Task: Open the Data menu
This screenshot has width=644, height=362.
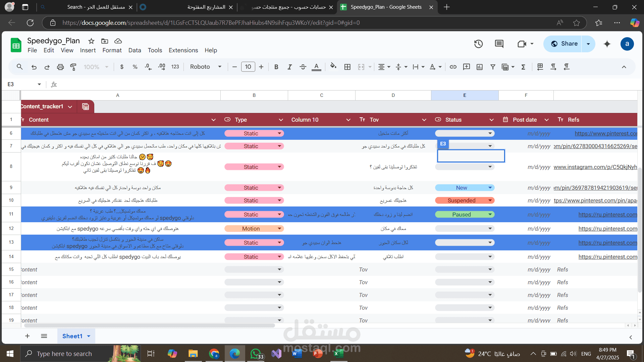Action: [x=135, y=50]
